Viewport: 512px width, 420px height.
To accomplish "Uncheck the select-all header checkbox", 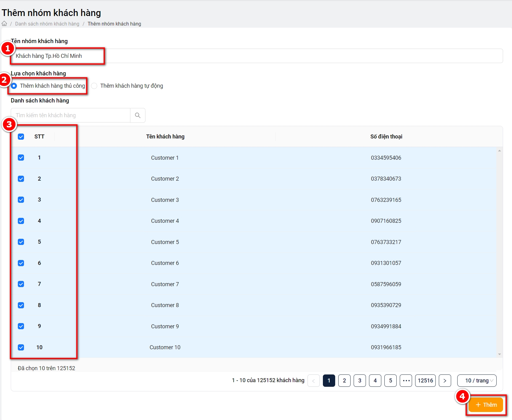I will point(21,137).
